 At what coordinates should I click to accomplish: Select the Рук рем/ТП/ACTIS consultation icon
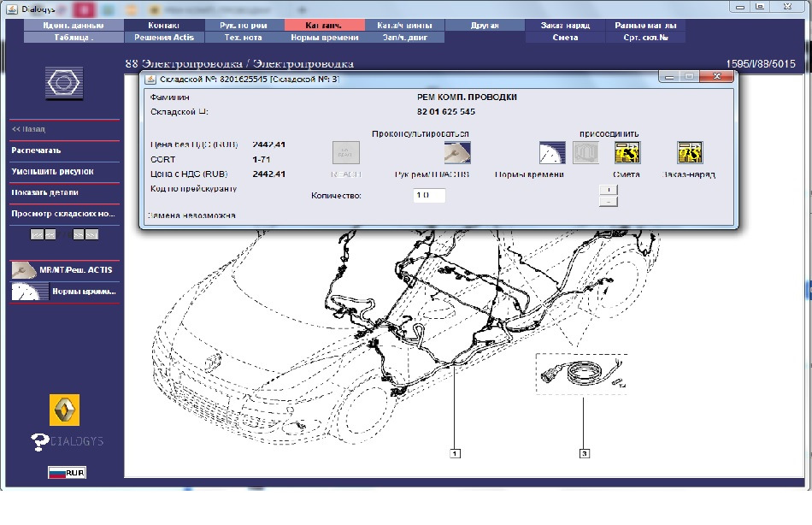point(459,153)
